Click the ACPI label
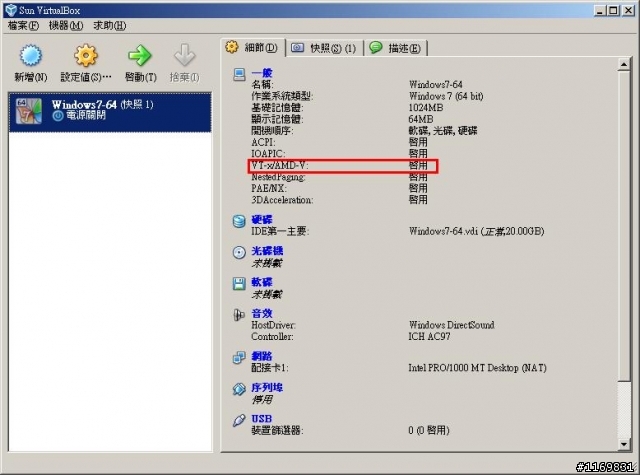The height and width of the screenshot is (475, 640). tap(263, 142)
